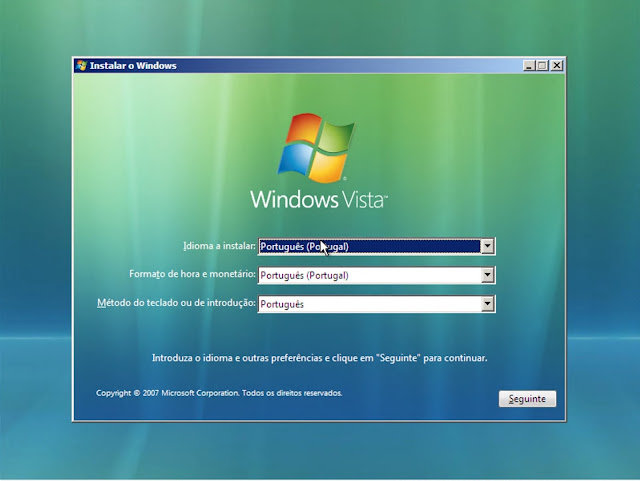Click the 'Introduza o idioma' instruction text
The image size is (640, 481).
pyautogui.click(x=320, y=358)
